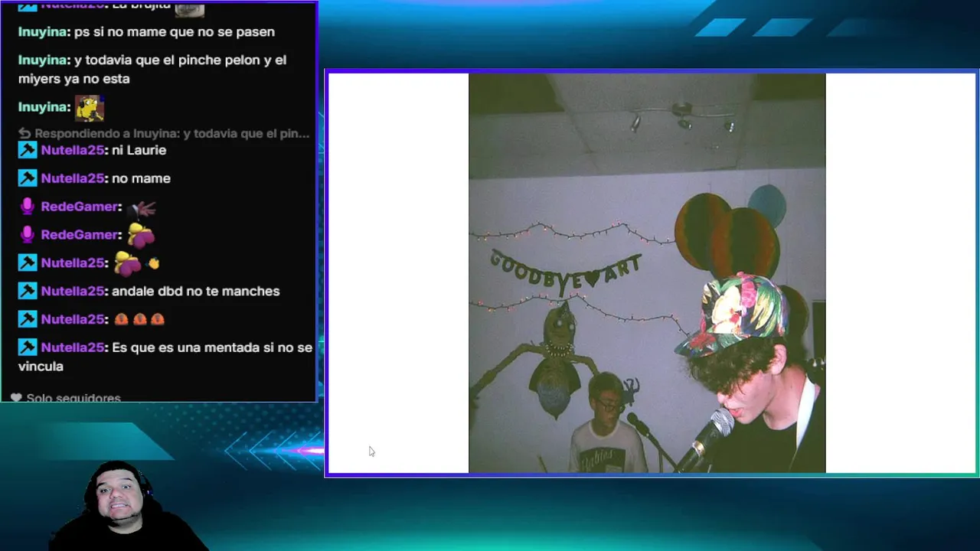Click RedeGamer username beside the hand emote
980x551 pixels.
tap(80, 207)
